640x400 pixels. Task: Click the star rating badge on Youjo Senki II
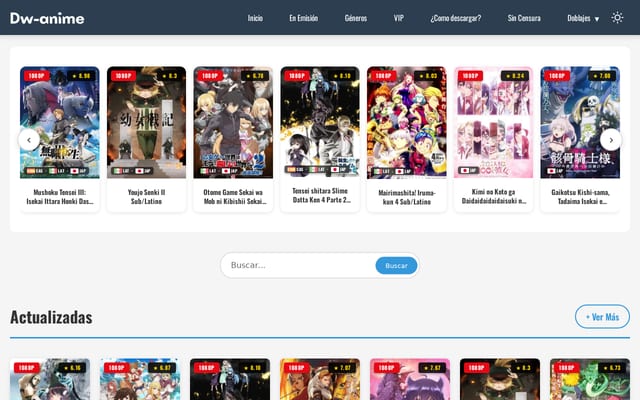[x=169, y=76]
